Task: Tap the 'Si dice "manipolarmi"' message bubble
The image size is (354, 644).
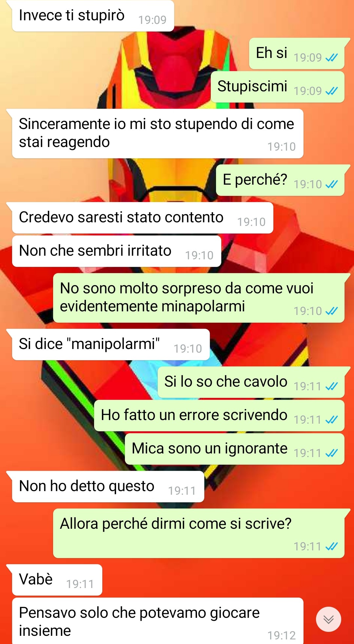Action: pos(111,344)
